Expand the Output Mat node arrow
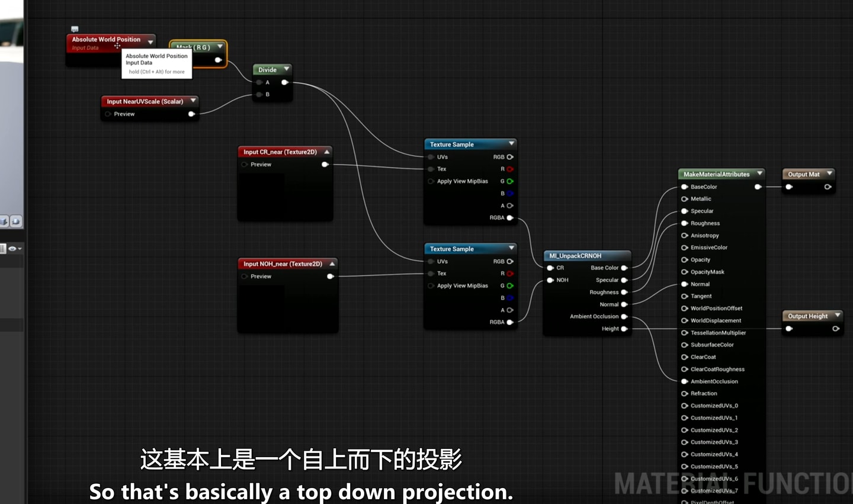This screenshot has width=853, height=504. click(829, 174)
